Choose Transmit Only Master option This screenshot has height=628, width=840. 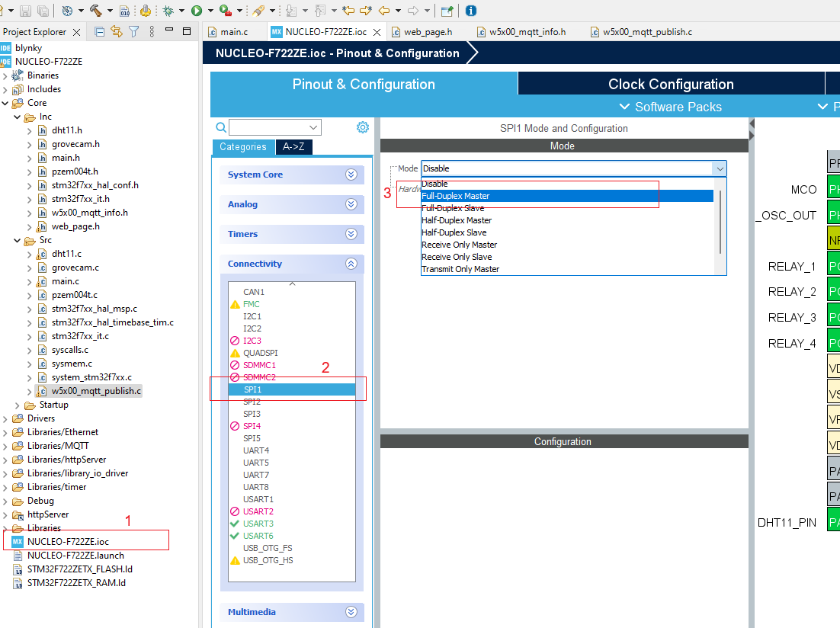pyautogui.click(x=567, y=269)
